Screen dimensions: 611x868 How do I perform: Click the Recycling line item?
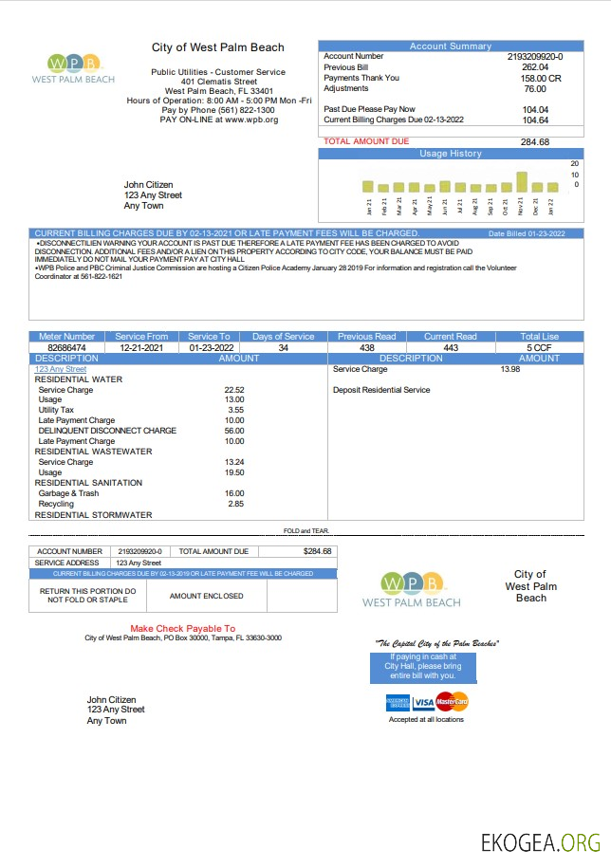56,504
